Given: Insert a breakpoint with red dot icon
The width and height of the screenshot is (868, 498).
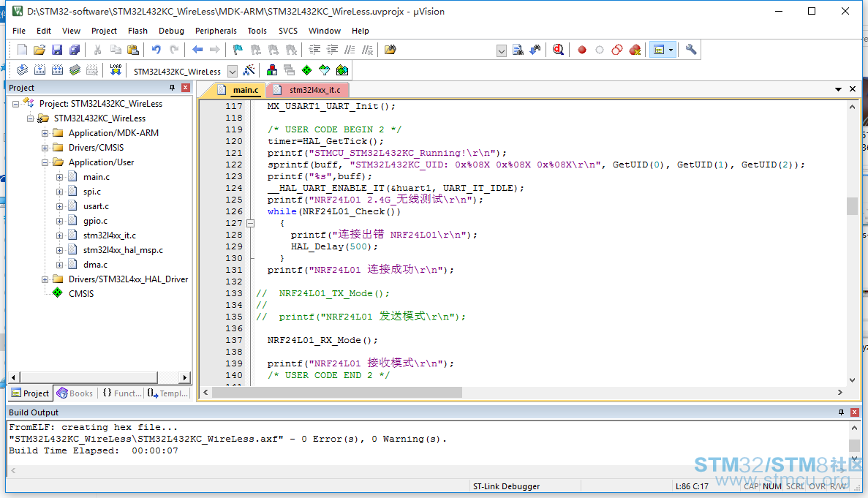Looking at the screenshot, I should tap(582, 50).
